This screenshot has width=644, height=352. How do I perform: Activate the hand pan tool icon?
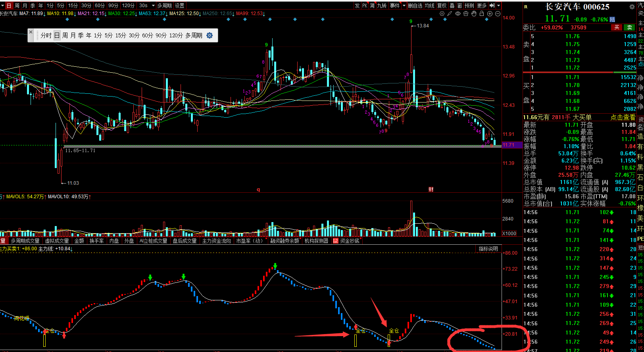(x=474, y=14)
